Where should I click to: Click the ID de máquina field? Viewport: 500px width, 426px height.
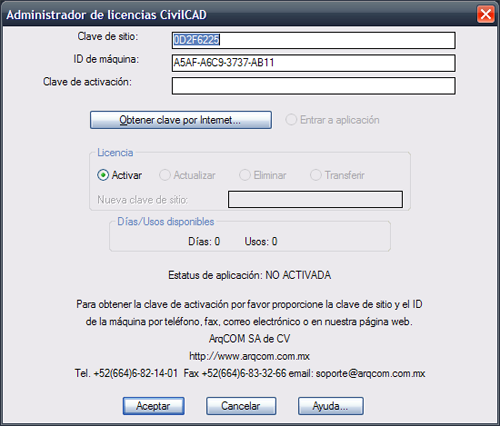[x=313, y=63]
